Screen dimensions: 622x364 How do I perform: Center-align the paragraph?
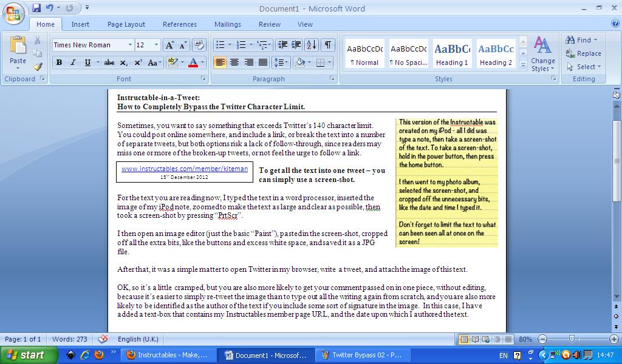[234, 62]
